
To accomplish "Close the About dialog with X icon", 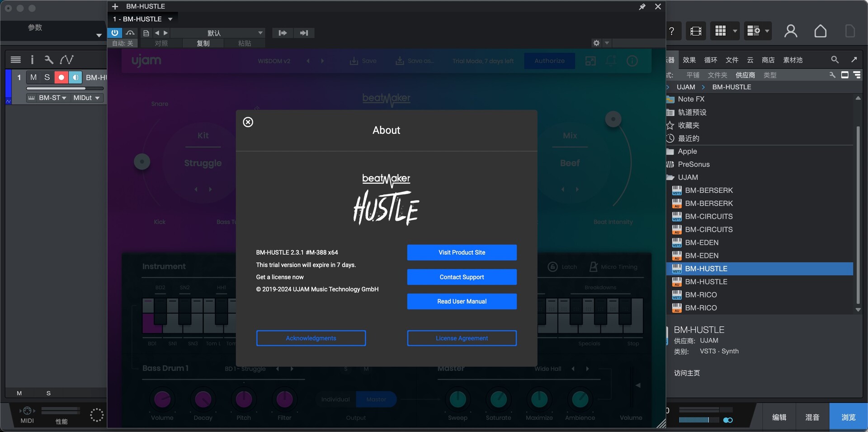I will [x=248, y=122].
